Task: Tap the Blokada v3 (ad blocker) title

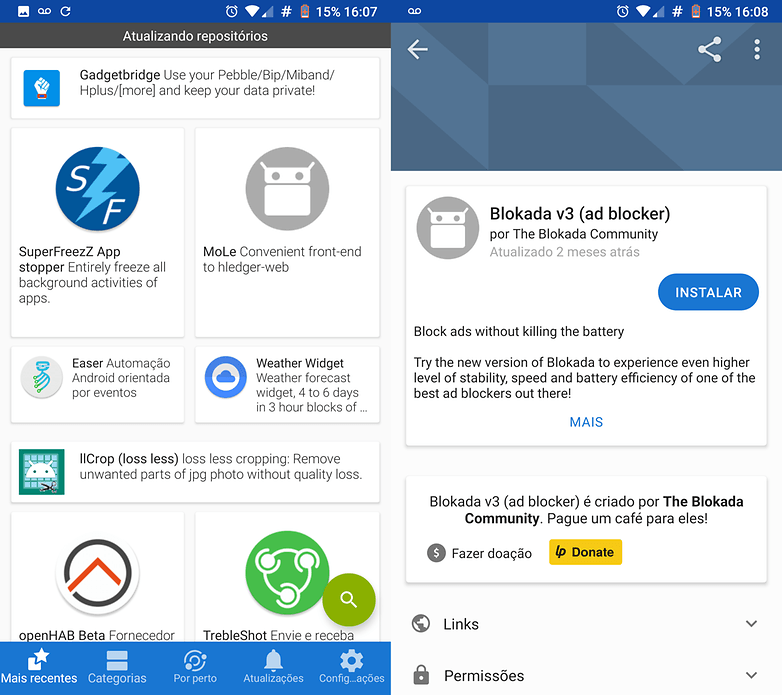Action: (x=580, y=213)
